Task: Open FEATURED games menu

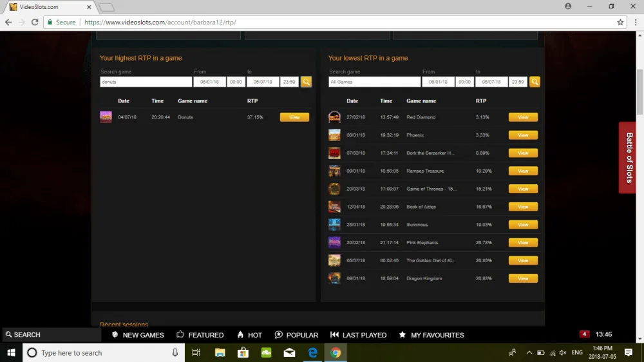Action: point(200,335)
